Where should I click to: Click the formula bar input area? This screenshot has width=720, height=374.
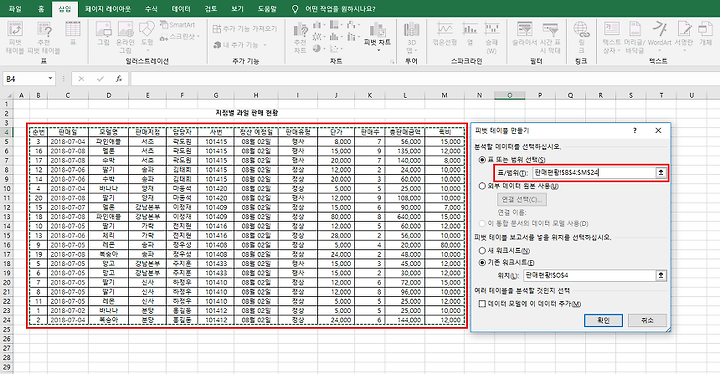pyautogui.click(x=424, y=79)
